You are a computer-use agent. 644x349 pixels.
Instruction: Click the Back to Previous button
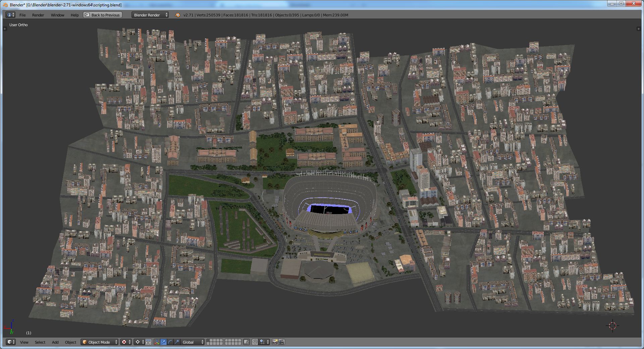[x=103, y=15]
